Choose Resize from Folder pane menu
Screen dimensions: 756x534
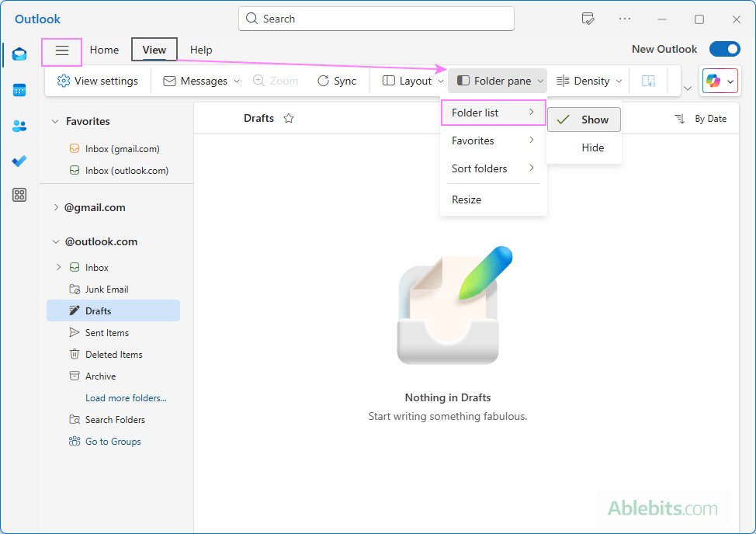click(x=493, y=199)
